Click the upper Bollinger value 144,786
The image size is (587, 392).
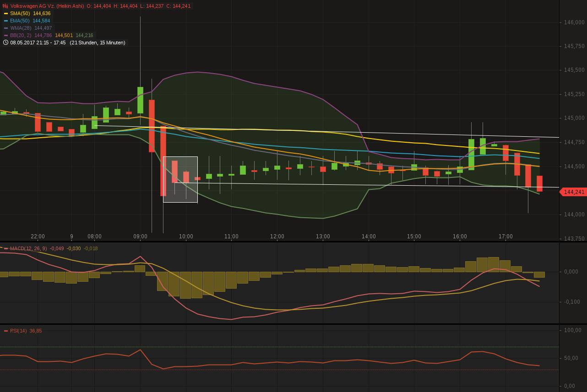point(43,35)
